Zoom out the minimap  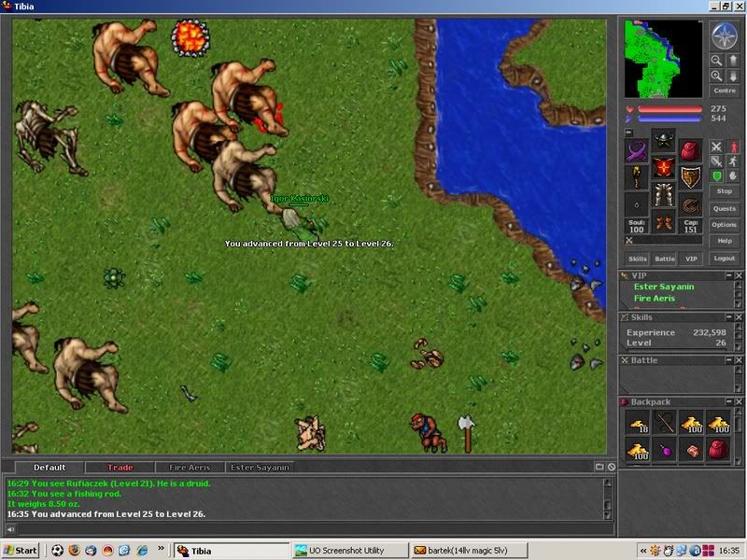[716, 61]
